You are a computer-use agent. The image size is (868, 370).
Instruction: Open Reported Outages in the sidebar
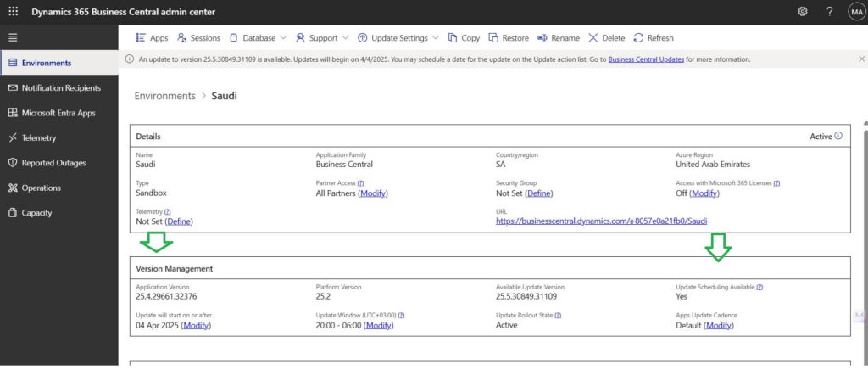coord(59,163)
